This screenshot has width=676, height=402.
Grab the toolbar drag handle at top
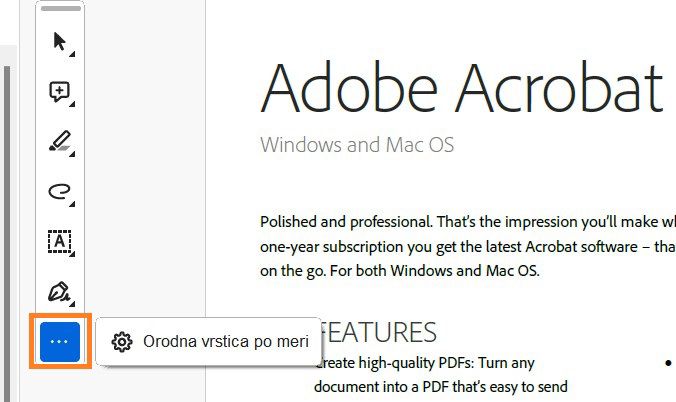point(60,9)
